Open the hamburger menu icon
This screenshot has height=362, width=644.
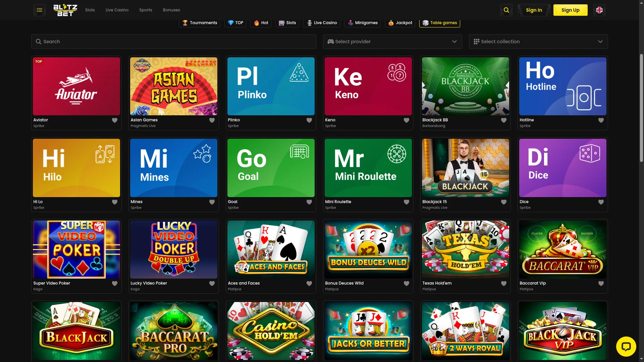point(39,10)
